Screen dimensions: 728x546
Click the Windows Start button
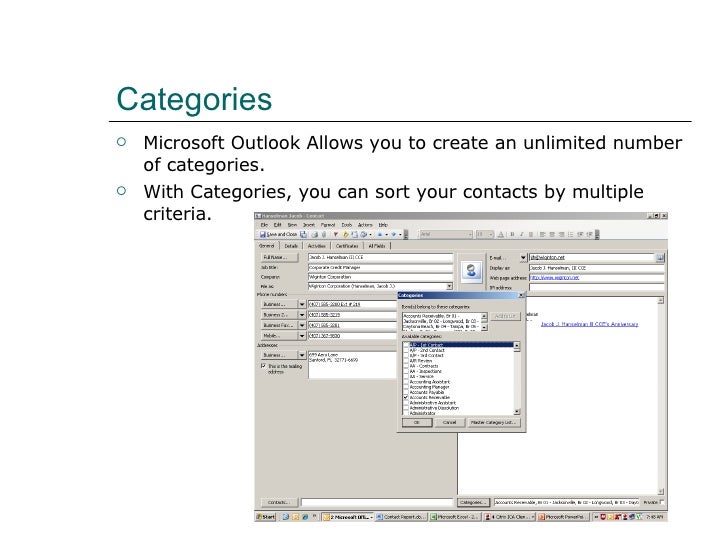pos(266,517)
